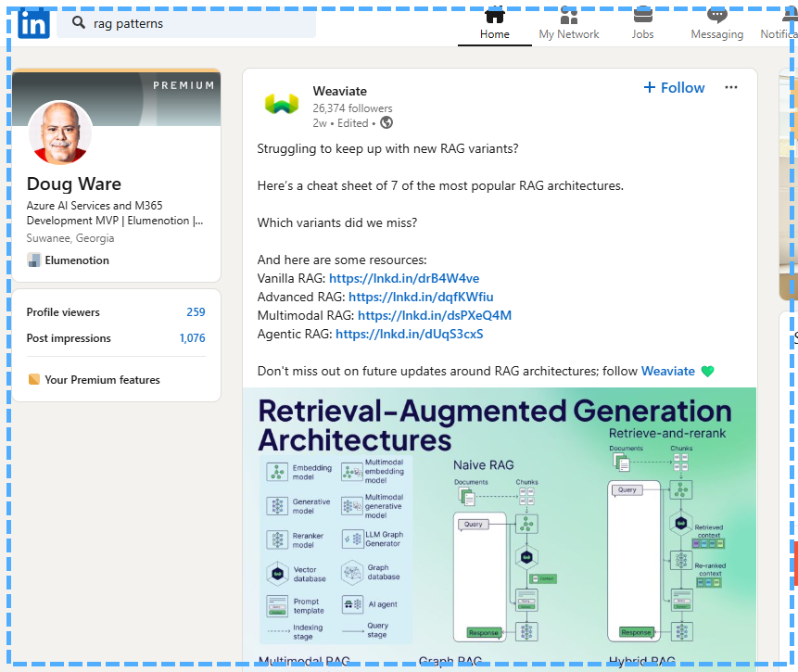Open the Vanilla RAG resource link
798x672 pixels.
[x=404, y=278]
